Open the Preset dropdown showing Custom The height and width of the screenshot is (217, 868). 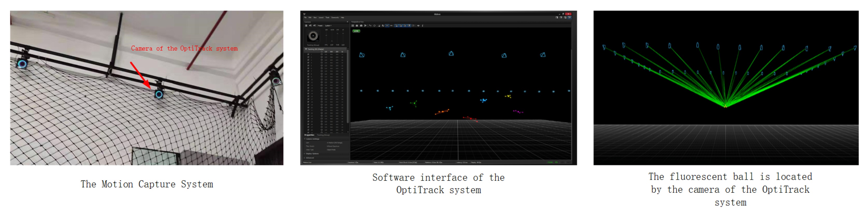click(x=328, y=26)
